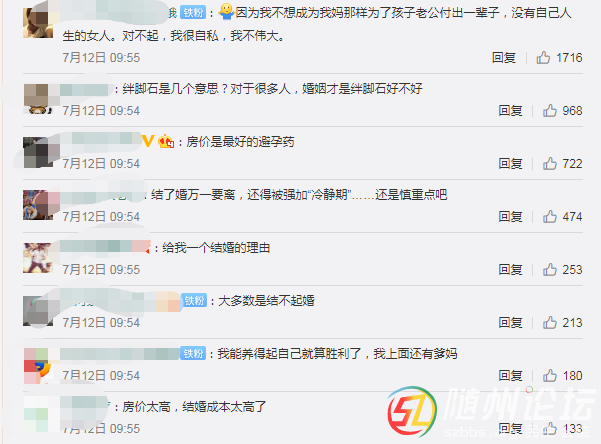This screenshot has width=601, height=444.
Task: Open the first commenter's avatar
Action: [38, 23]
